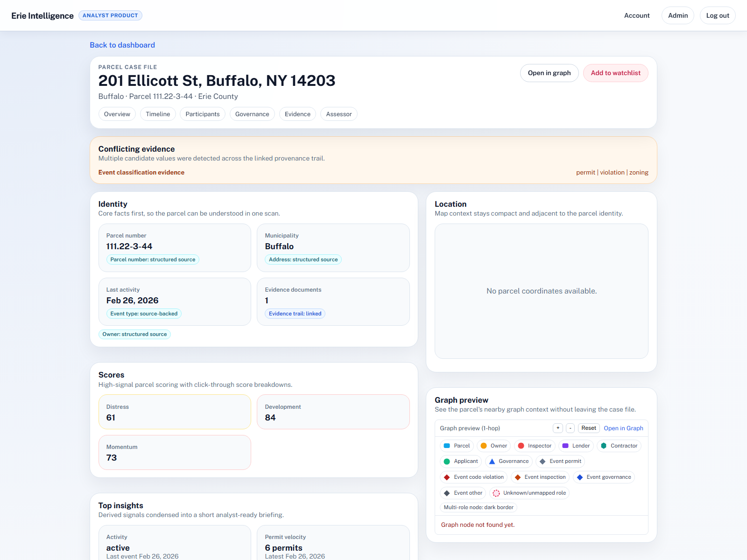Follow the Back to dashboard link
The image size is (747, 560).
tap(122, 45)
